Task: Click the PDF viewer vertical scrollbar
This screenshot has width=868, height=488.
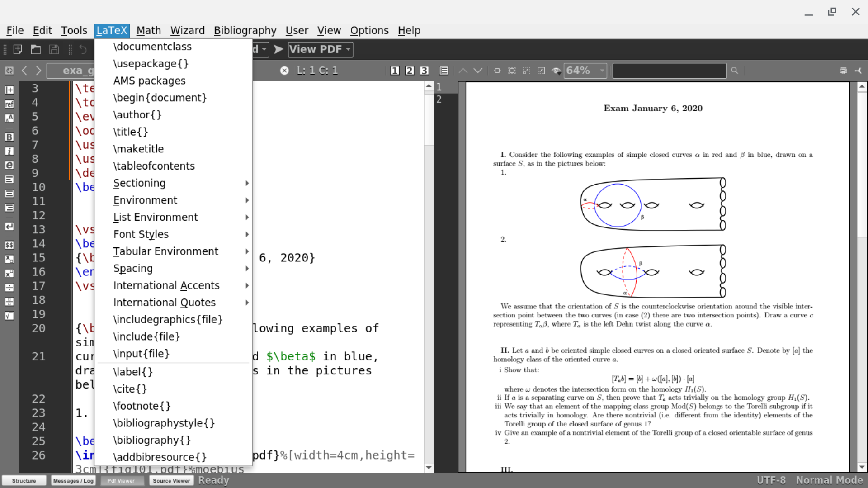Action: click(x=862, y=277)
